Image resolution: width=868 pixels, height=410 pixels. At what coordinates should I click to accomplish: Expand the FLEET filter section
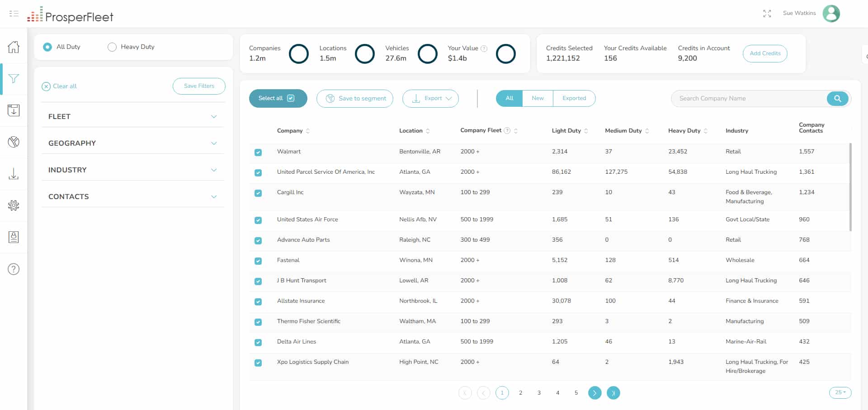tap(133, 116)
